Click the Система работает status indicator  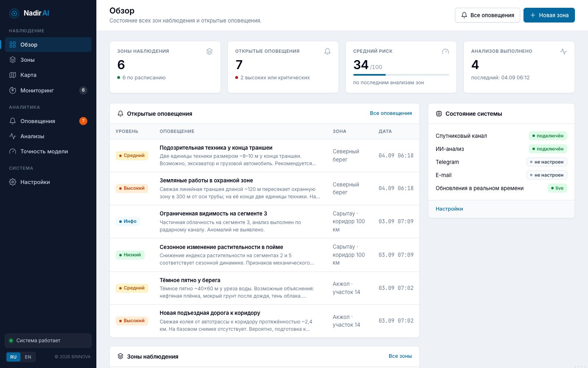point(48,341)
